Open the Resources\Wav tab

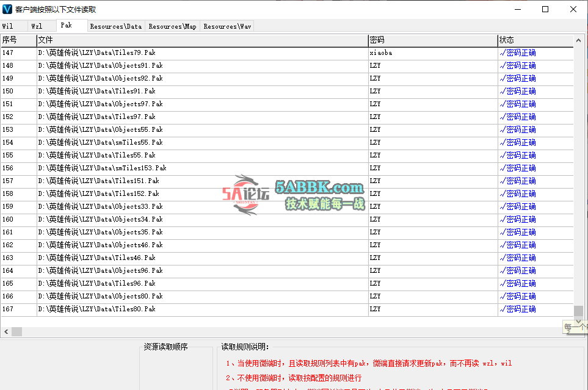point(227,26)
